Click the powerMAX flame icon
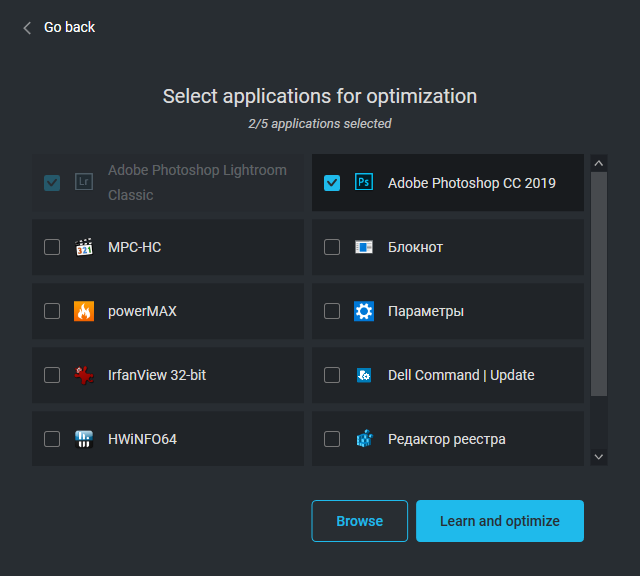 (84, 311)
